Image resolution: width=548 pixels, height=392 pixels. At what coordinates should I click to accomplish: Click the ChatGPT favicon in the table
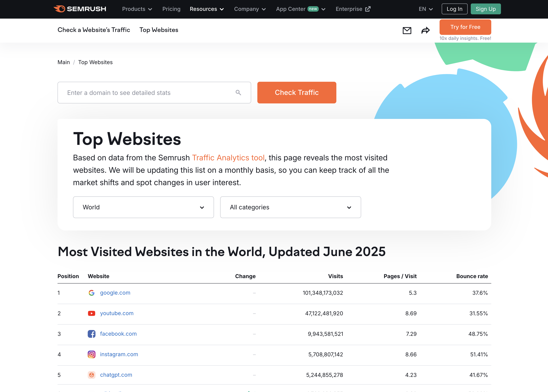click(91, 375)
